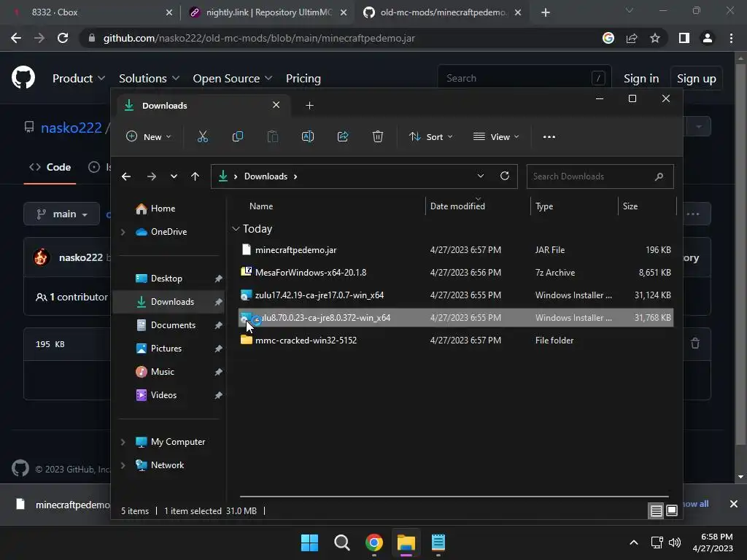Collapse the Today group
Viewport: 747px width, 560px height.
[236, 229]
